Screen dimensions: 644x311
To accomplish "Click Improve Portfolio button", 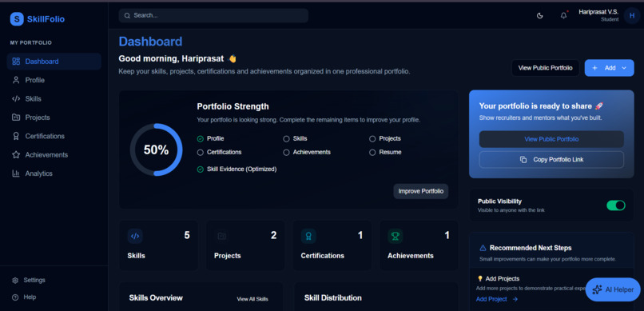I will coord(420,191).
